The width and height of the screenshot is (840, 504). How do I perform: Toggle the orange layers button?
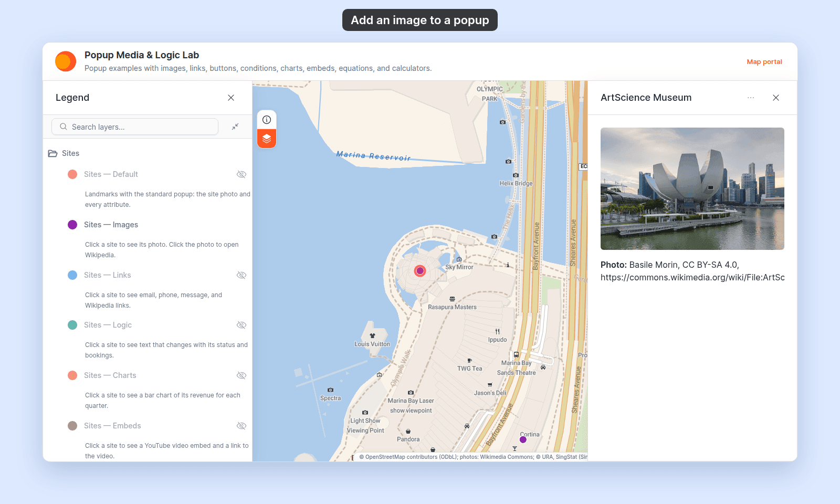point(267,139)
